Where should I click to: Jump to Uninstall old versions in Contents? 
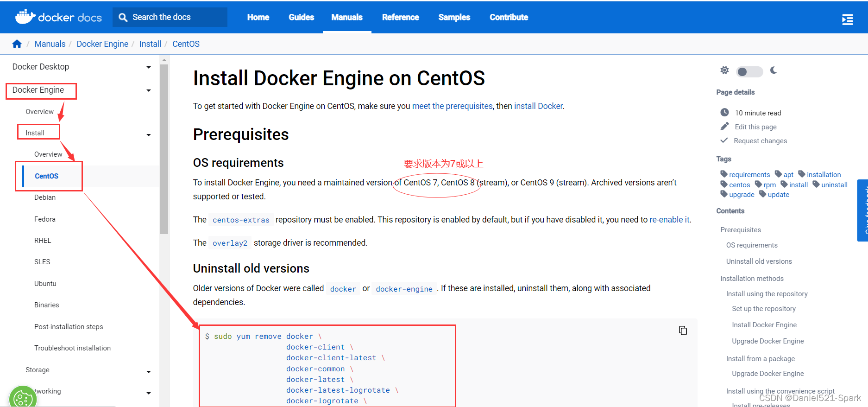point(759,261)
